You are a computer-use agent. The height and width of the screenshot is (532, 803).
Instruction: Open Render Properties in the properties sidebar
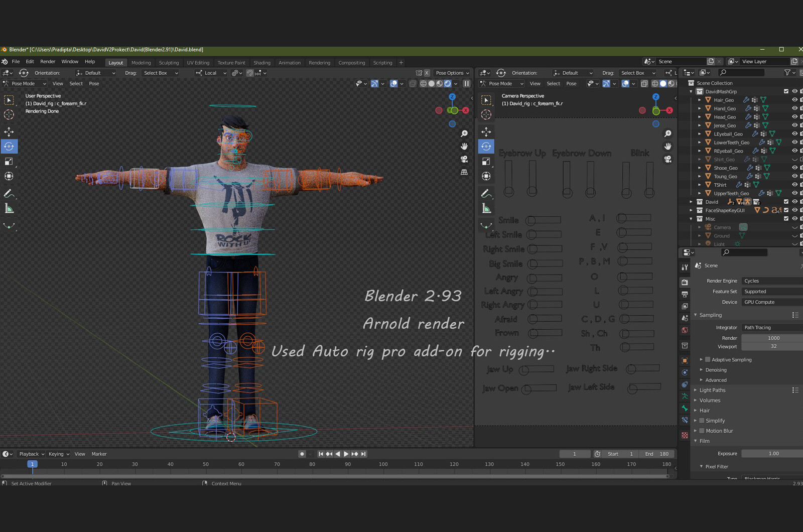pos(685,282)
